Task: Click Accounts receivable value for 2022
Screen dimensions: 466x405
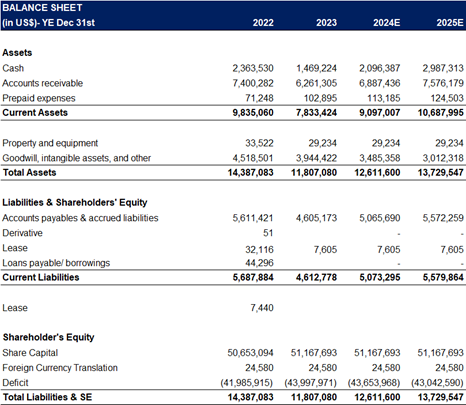Action: point(253,83)
